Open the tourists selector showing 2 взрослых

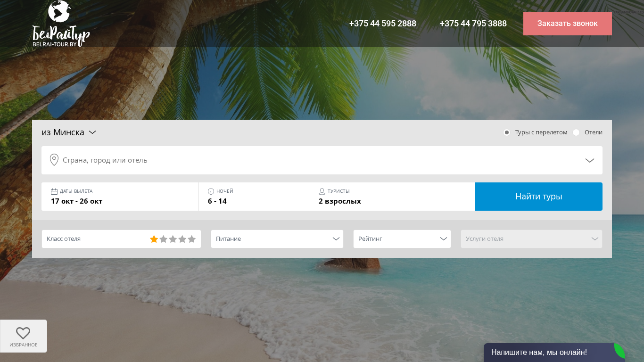pyautogui.click(x=392, y=197)
